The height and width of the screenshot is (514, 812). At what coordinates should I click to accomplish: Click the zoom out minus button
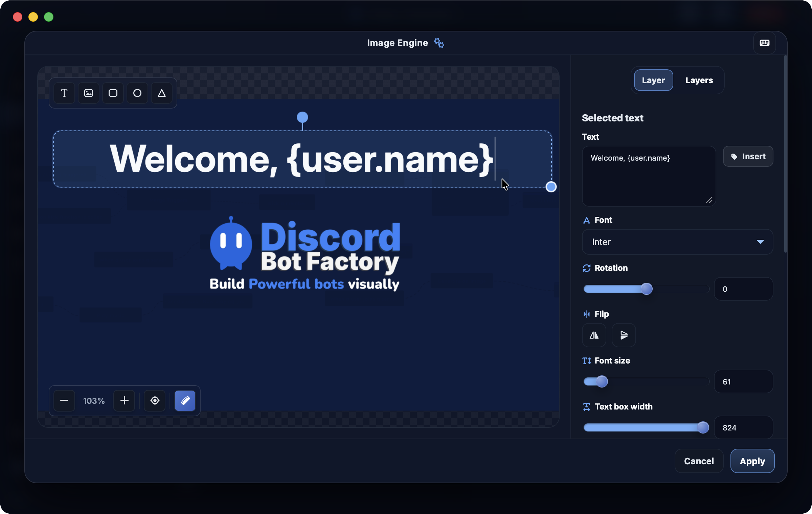pyautogui.click(x=64, y=401)
